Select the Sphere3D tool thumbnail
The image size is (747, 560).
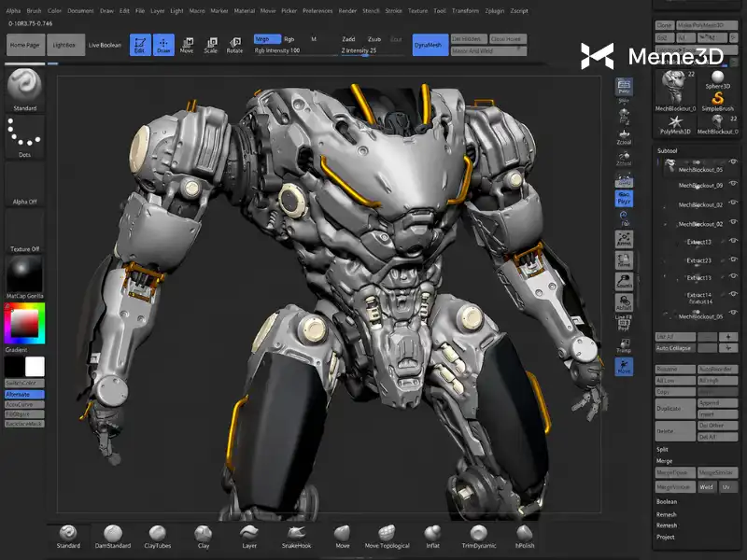(717, 79)
